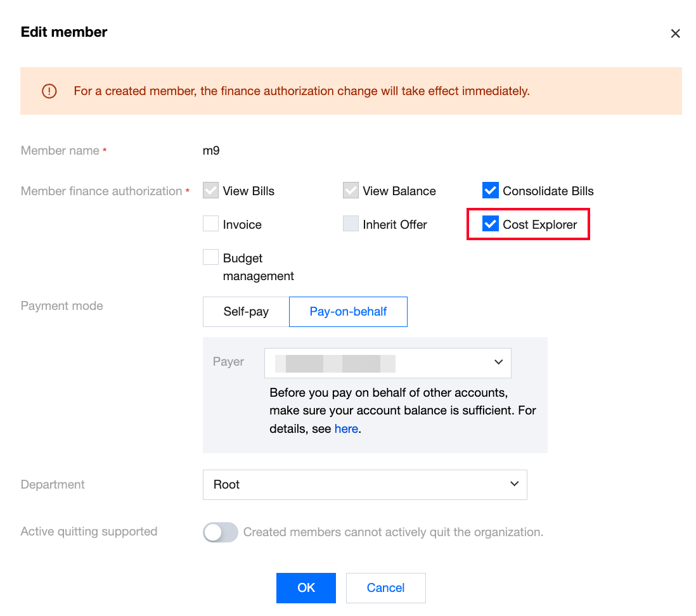Click the Department dropdown chevron arrow
The height and width of the screenshot is (616, 696).
514,484
